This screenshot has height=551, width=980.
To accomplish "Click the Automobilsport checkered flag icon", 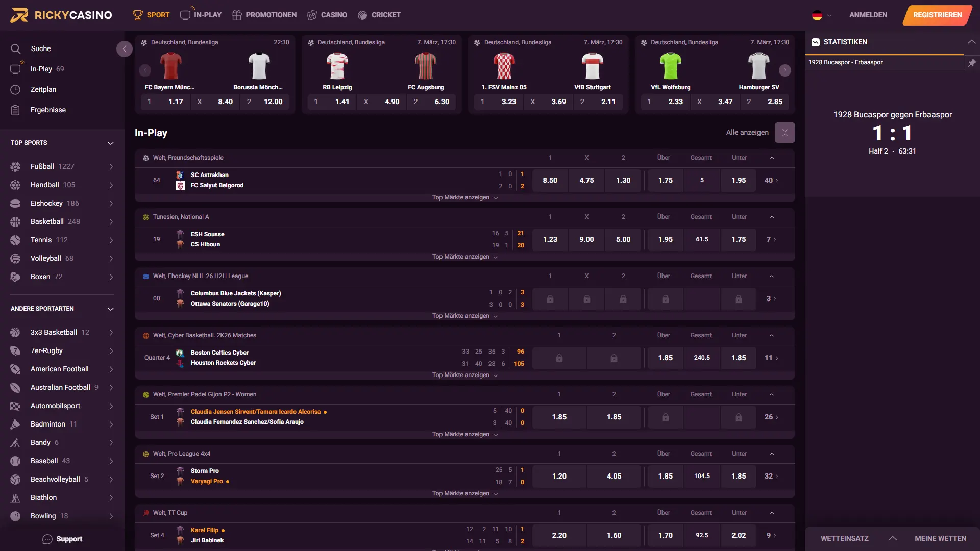I will coord(16,406).
